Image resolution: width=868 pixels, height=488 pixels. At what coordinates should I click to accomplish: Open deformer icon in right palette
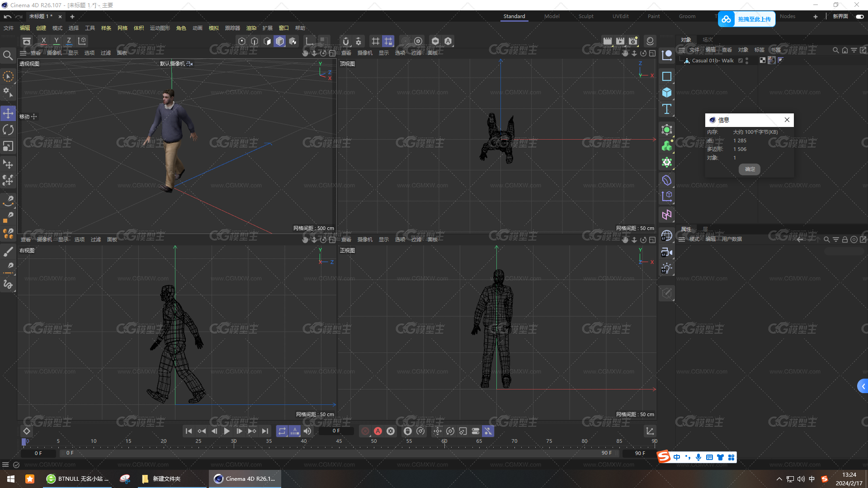[x=667, y=180]
